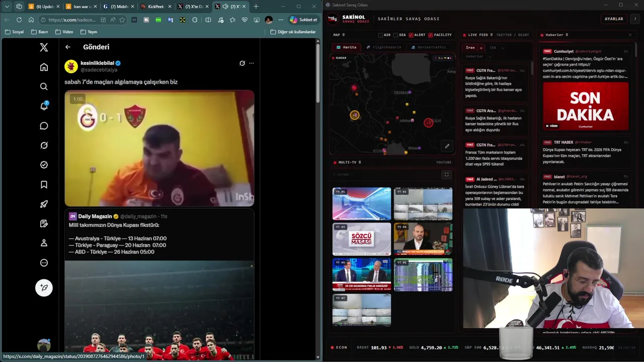644x362 pixels.
Task: Switch to the KickPeek browser tab
Action: click(x=156, y=7)
